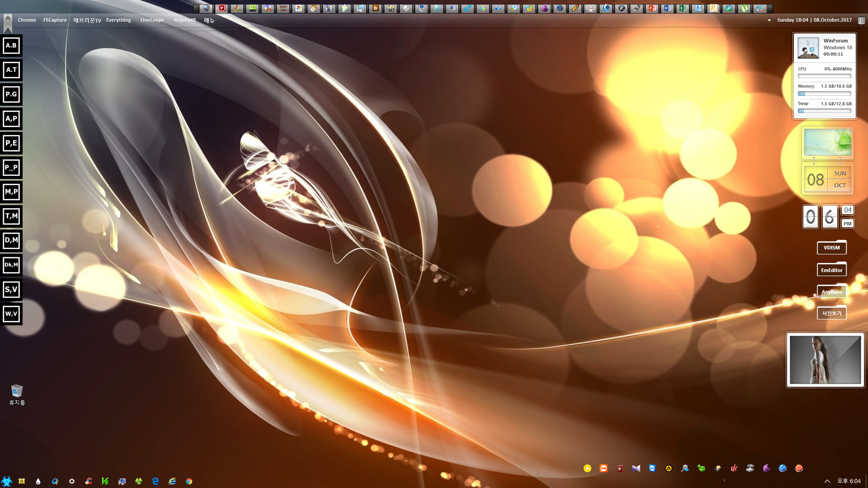Open the 사진보기 photo viewer shortcut

[831, 313]
